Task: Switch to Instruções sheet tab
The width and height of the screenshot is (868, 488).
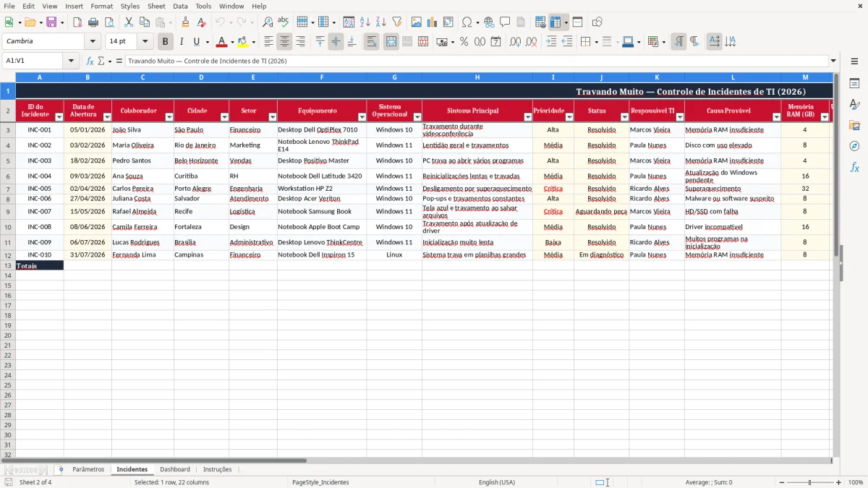Action: [217, 469]
